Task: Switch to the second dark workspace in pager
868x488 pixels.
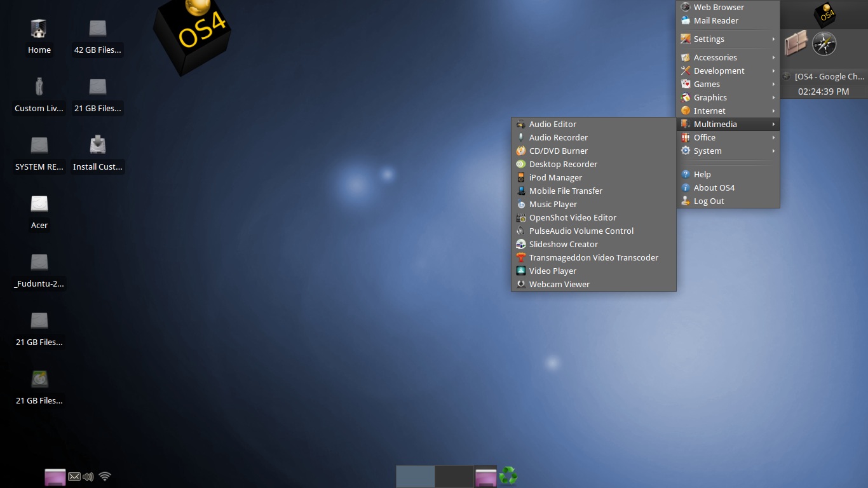Action: click(455, 477)
